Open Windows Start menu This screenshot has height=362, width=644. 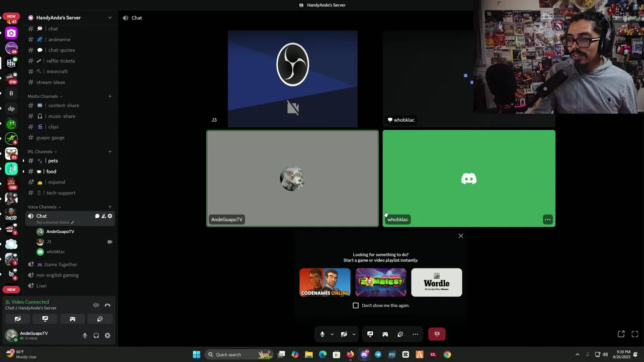coord(196,354)
